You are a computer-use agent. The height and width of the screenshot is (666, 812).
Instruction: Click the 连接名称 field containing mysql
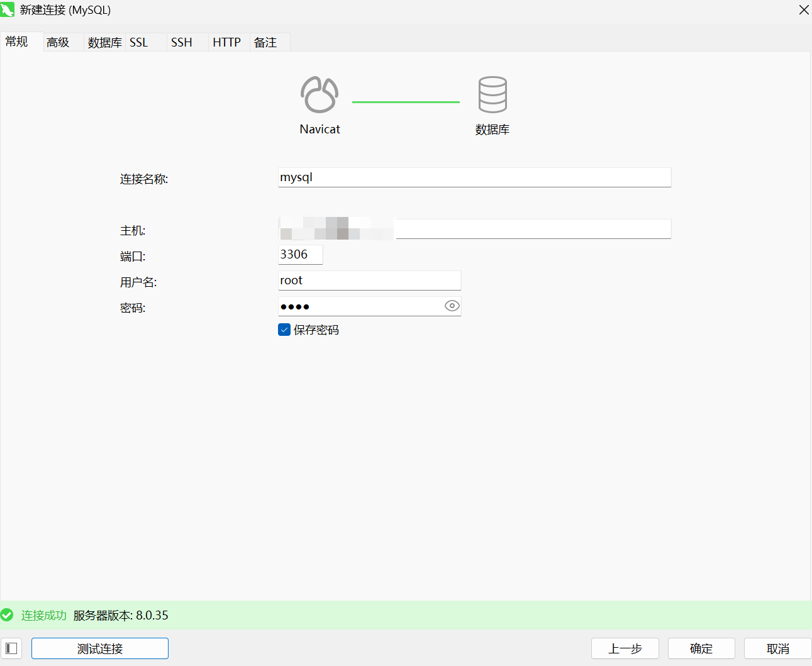(x=474, y=177)
